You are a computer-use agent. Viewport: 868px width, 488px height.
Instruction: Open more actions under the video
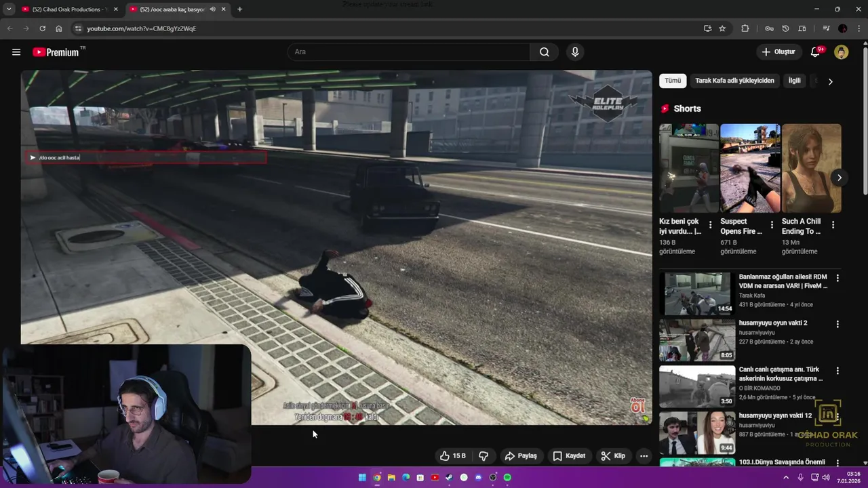click(x=644, y=456)
